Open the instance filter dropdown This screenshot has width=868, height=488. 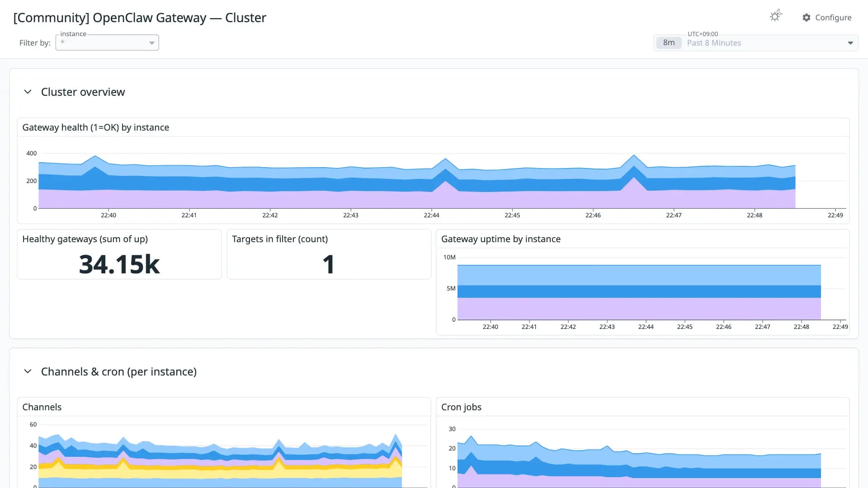pyautogui.click(x=107, y=42)
